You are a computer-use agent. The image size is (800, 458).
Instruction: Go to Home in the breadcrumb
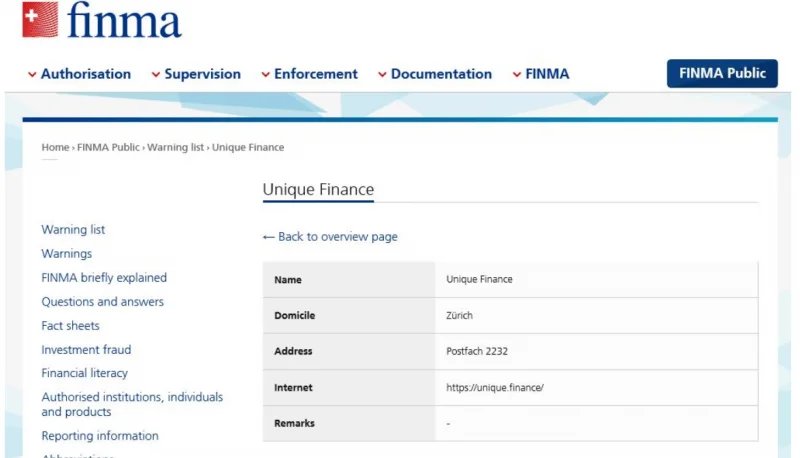pos(55,147)
